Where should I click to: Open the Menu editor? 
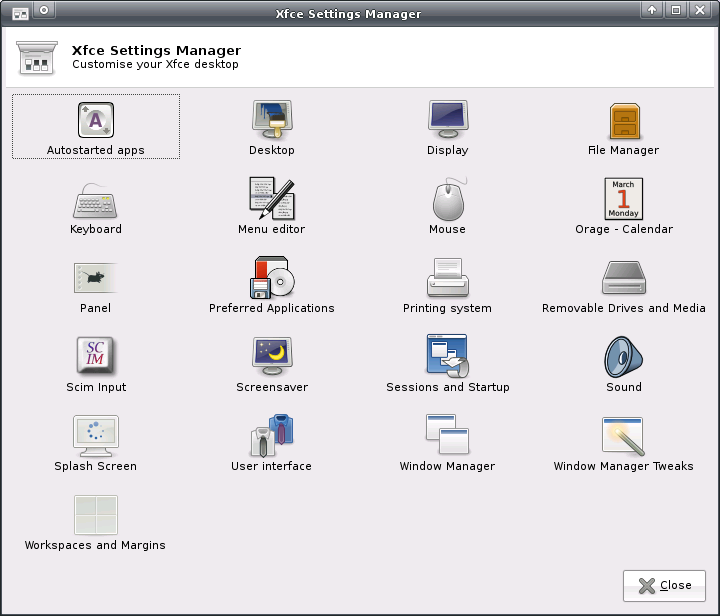tap(272, 206)
